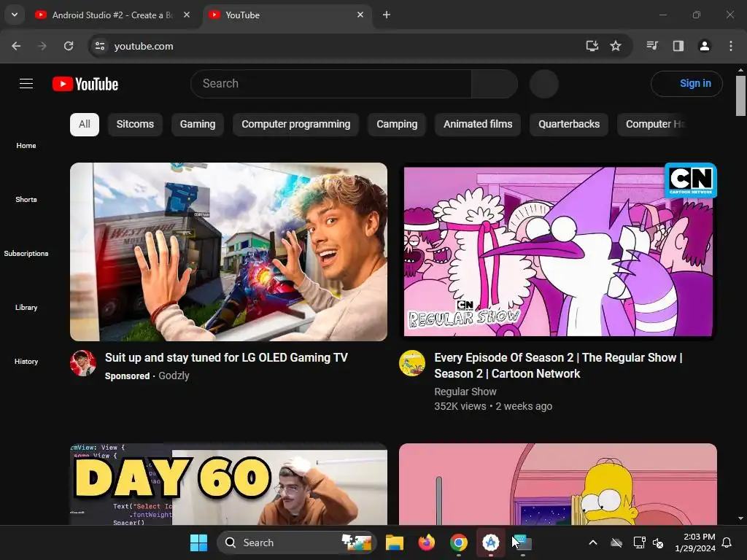Image resolution: width=747 pixels, height=560 pixels.
Task: Open History in the sidebar
Action: (26, 361)
